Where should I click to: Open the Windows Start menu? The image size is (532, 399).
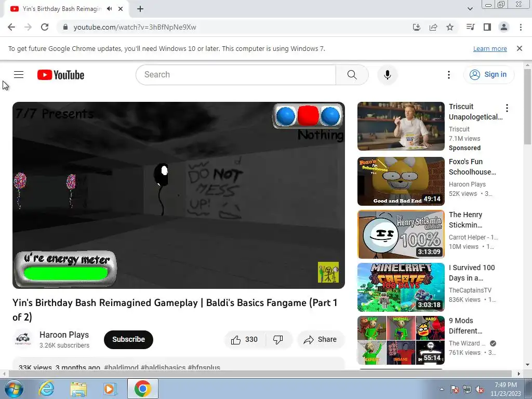pyautogui.click(x=14, y=389)
